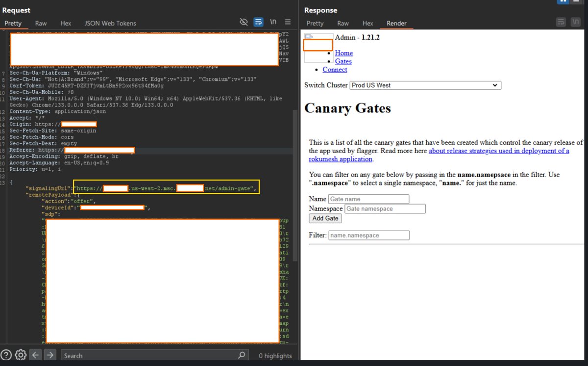Follow the Gates navigation link
Viewport: 588px width, 366px height.
coord(343,61)
